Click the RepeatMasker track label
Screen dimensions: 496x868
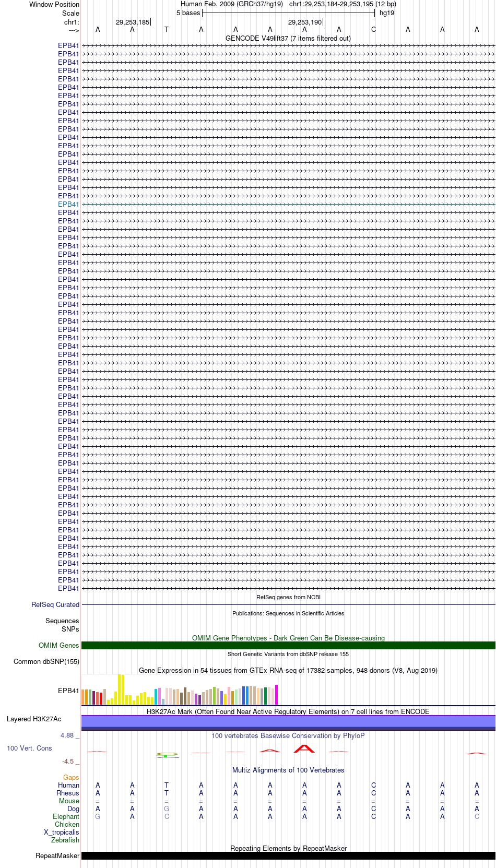click(x=57, y=855)
